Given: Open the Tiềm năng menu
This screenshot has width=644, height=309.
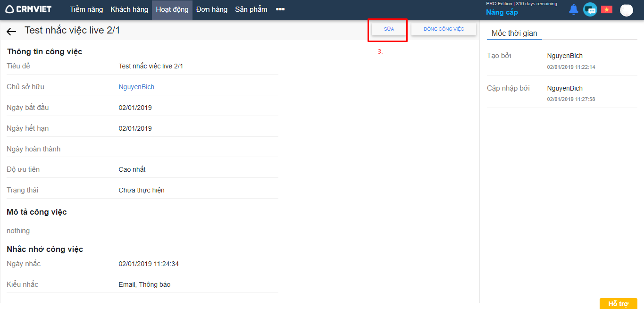Looking at the screenshot, I should (x=86, y=9).
